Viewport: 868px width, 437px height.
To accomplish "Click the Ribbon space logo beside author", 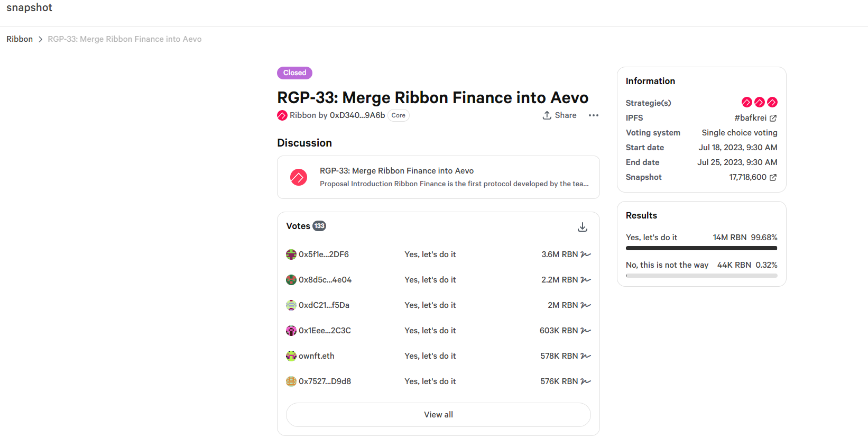I will [x=282, y=115].
